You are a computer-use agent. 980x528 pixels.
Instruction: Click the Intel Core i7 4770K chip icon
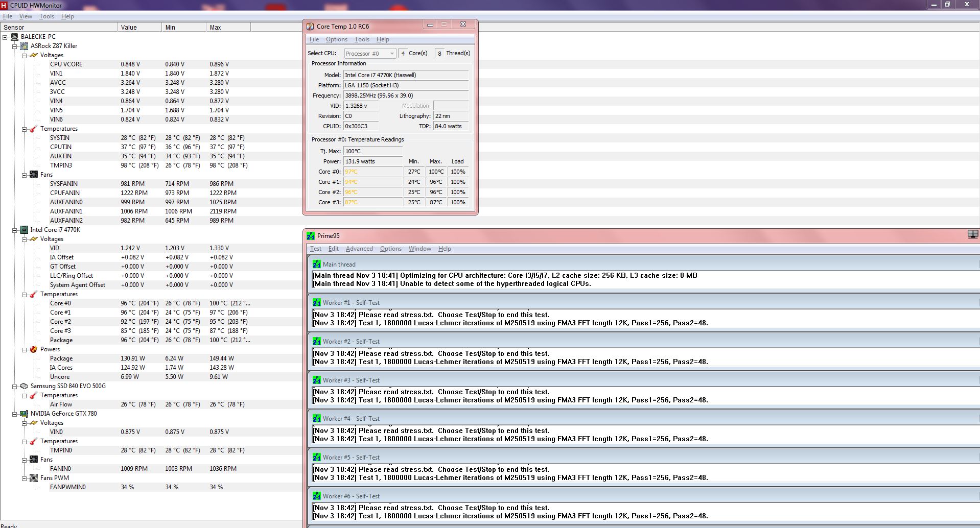tap(24, 230)
